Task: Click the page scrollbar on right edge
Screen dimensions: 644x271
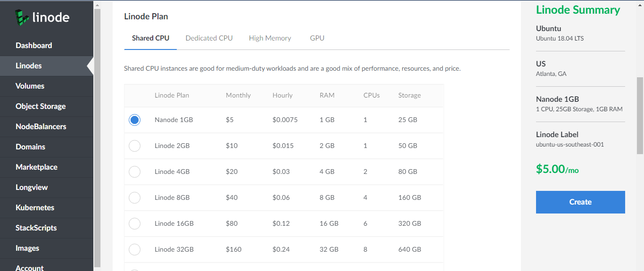Action: (640, 115)
